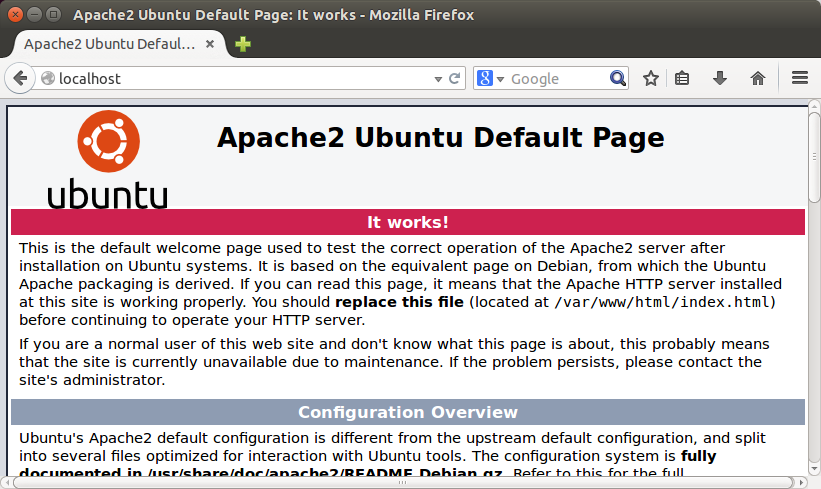Reload the current page
This screenshot has height=489, width=821.
pyautogui.click(x=454, y=79)
